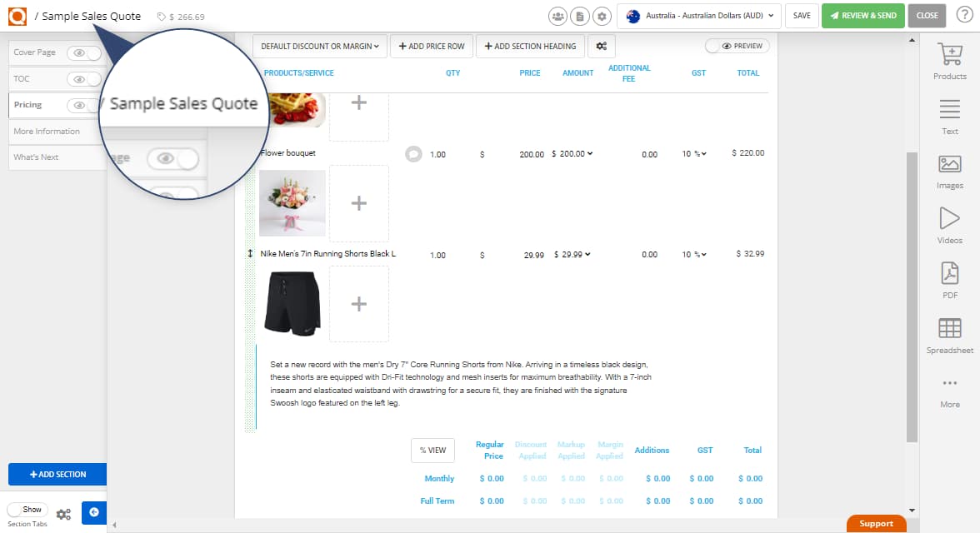Open quote collaborators icon in top bar
Image resolution: width=980 pixels, height=533 pixels.
pyautogui.click(x=558, y=16)
